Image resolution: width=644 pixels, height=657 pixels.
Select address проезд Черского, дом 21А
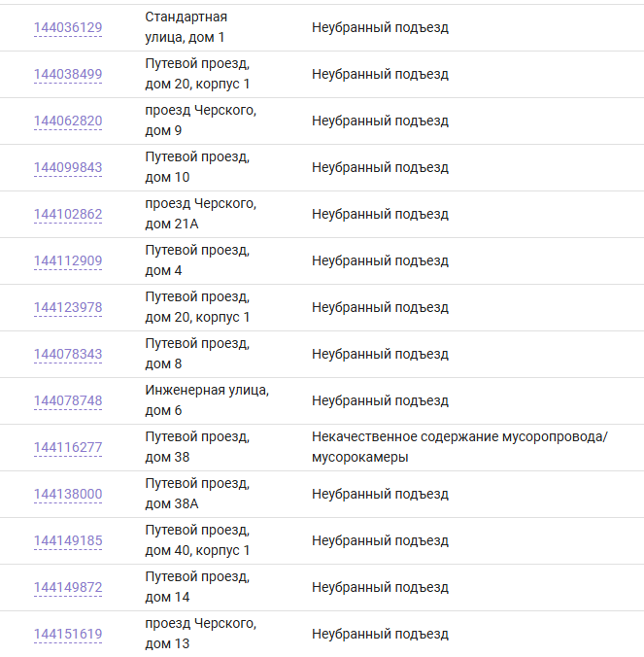(x=200, y=214)
